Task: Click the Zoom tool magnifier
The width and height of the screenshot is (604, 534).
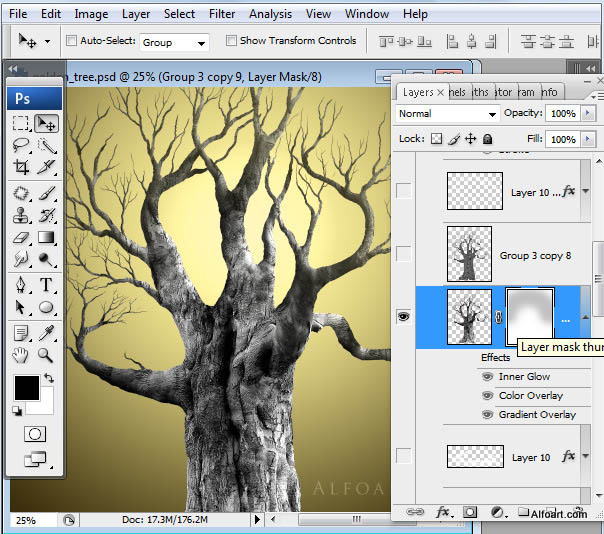Action: (46, 354)
